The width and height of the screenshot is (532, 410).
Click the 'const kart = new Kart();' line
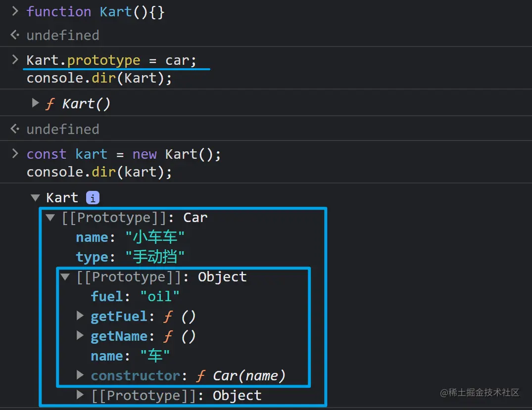124,154
